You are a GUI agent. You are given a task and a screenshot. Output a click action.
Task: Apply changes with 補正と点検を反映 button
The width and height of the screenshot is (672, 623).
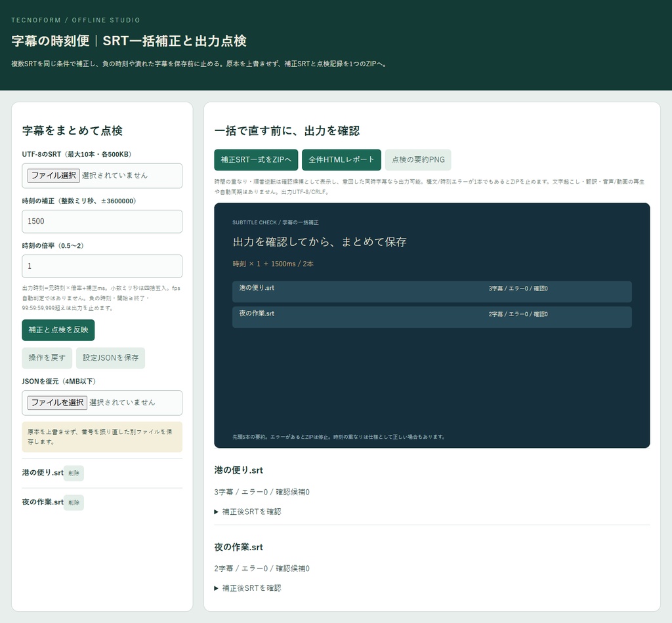58,330
